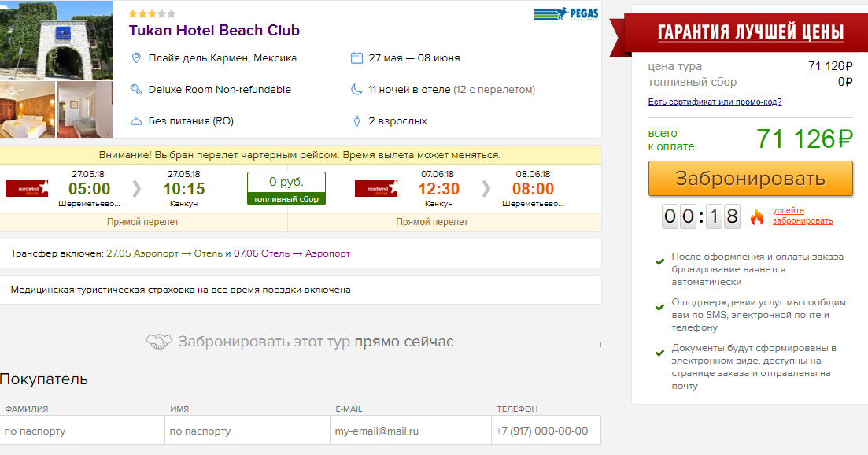868x455 pixels.
Task: Click the adults person icon
Action: [x=356, y=121]
